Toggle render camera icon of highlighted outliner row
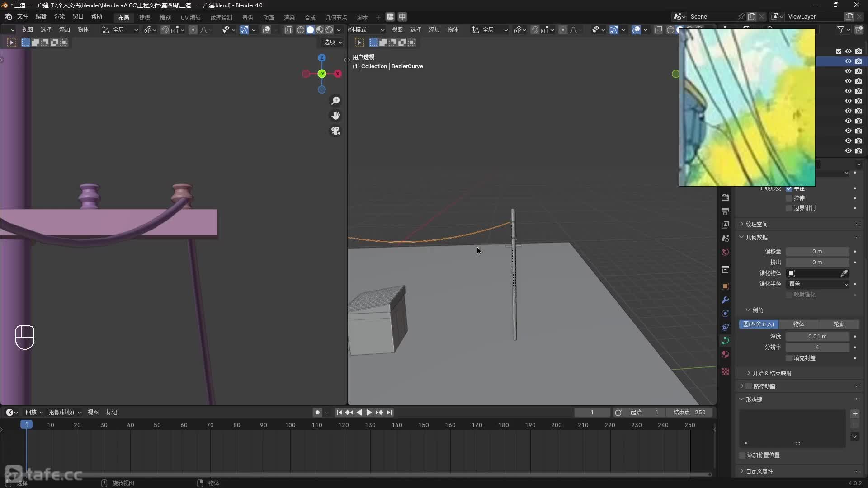Screen dimensions: 868x488 858,61
